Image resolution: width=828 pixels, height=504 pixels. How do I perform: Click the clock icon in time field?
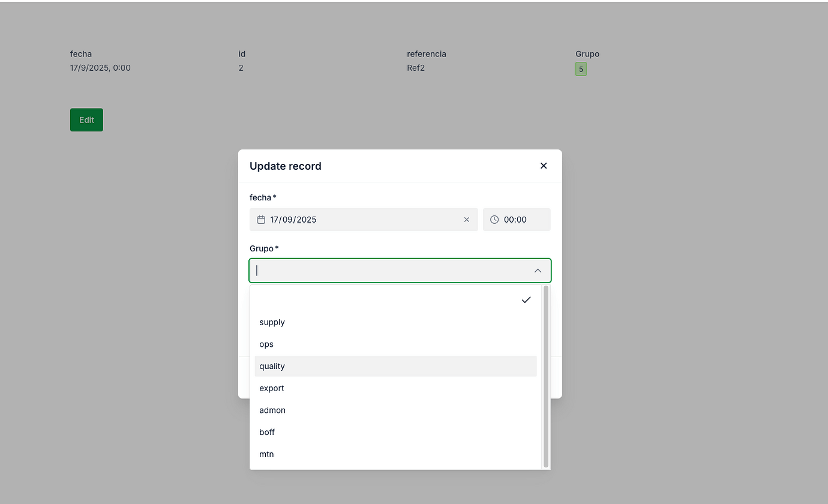pyautogui.click(x=494, y=220)
